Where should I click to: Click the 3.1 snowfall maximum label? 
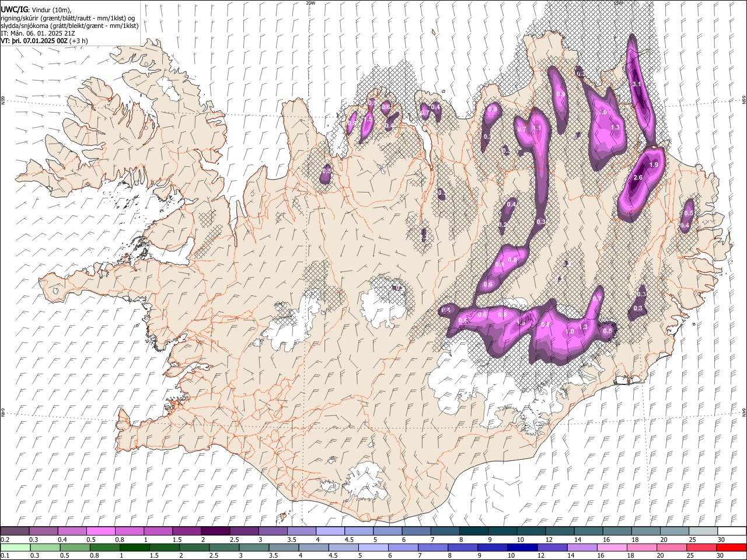637,85
